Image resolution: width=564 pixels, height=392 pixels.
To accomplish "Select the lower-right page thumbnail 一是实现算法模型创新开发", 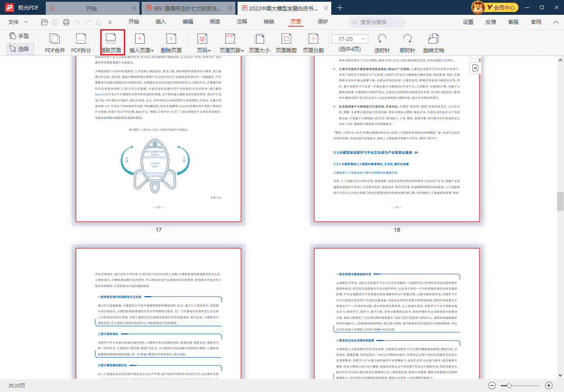I will tap(397, 313).
